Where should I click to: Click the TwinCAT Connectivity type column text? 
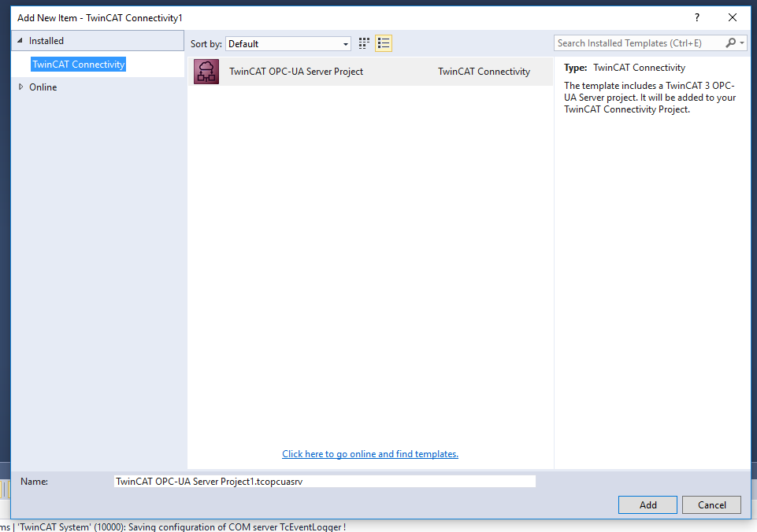(484, 72)
